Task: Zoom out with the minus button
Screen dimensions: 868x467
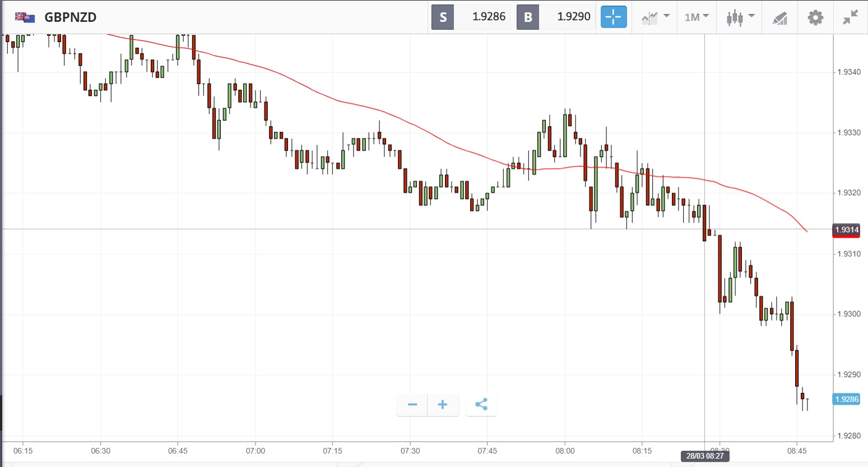Action: click(412, 404)
